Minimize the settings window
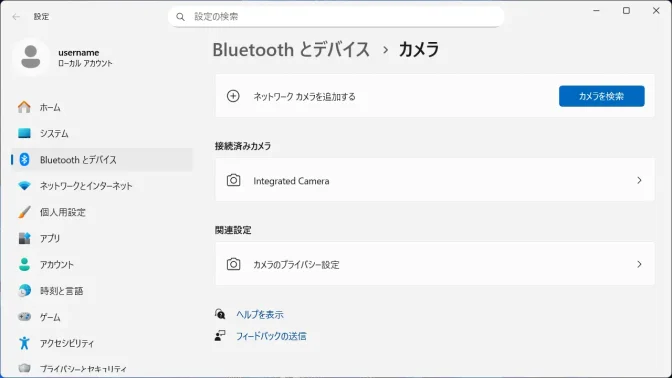This screenshot has height=378, width=672. pyautogui.click(x=596, y=11)
